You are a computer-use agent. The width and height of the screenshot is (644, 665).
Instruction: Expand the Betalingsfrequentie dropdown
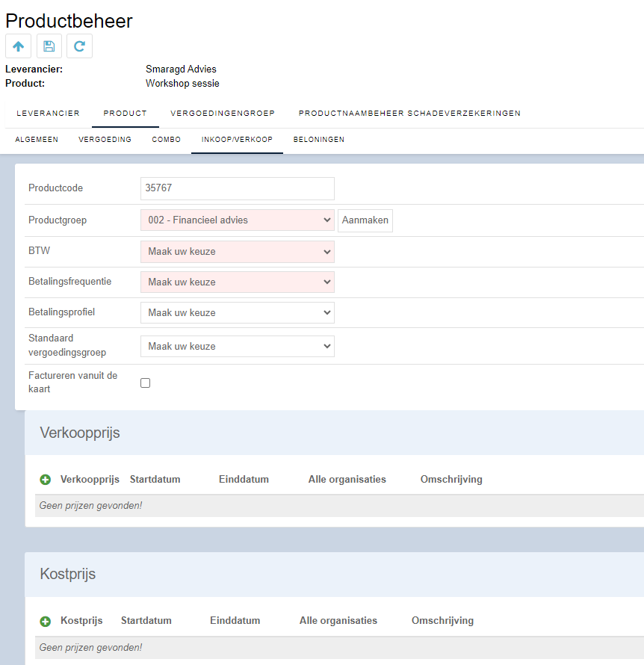click(x=238, y=282)
